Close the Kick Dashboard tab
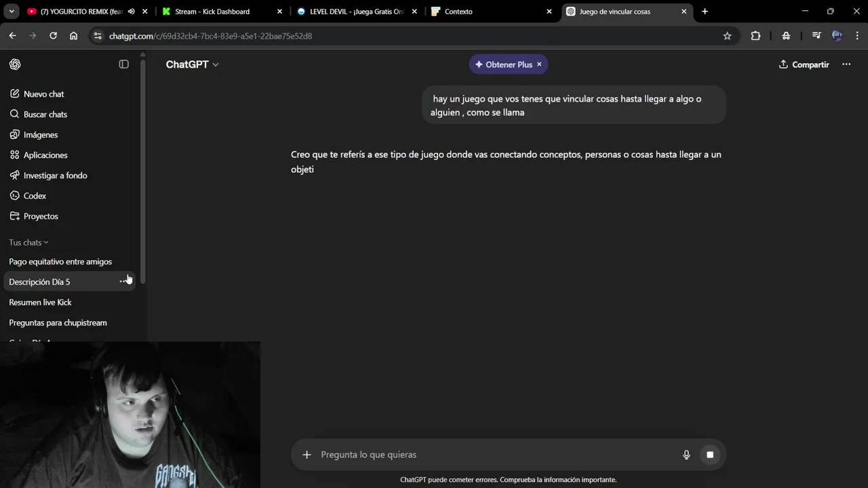This screenshot has width=868, height=488. [x=279, y=12]
